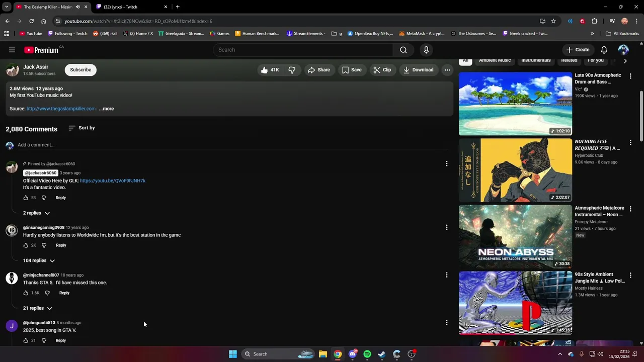Click the Add a comment field
Viewport: 644px width, 362px height.
[232, 145]
